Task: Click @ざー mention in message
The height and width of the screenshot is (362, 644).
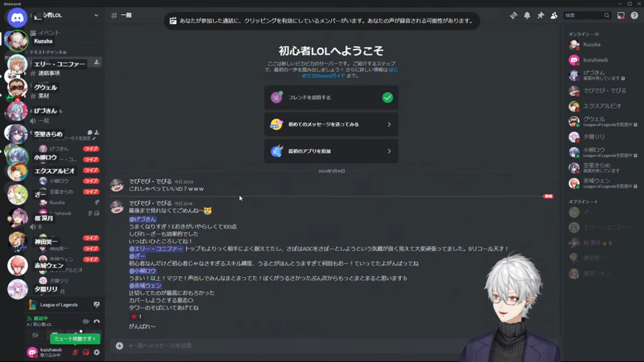Action: (137, 256)
